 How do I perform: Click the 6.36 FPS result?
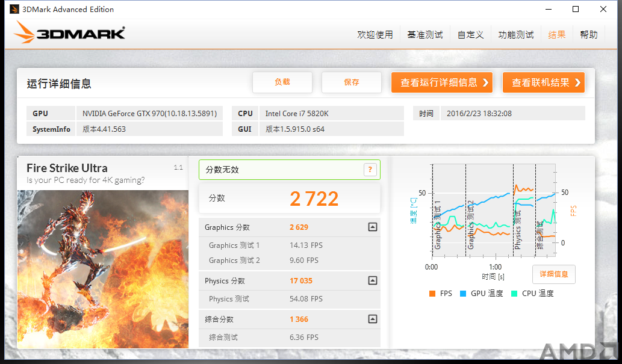click(304, 338)
